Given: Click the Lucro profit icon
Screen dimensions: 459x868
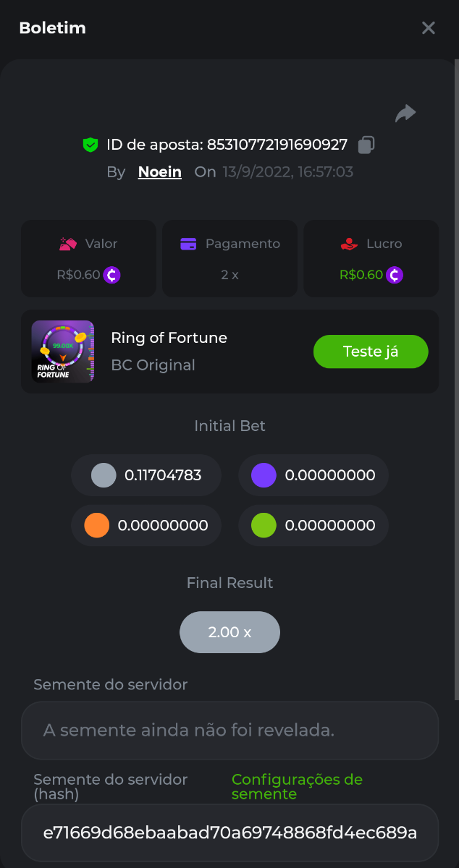Looking at the screenshot, I should tap(349, 244).
